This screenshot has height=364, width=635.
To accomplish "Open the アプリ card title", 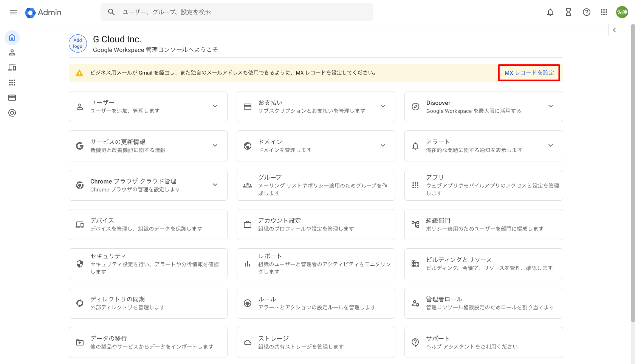I will click(435, 177).
